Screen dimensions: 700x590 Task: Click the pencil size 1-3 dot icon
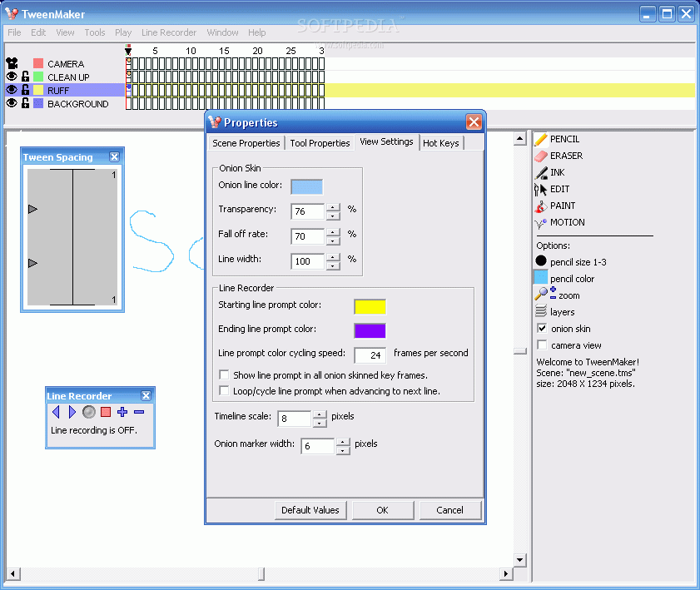click(541, 260)
